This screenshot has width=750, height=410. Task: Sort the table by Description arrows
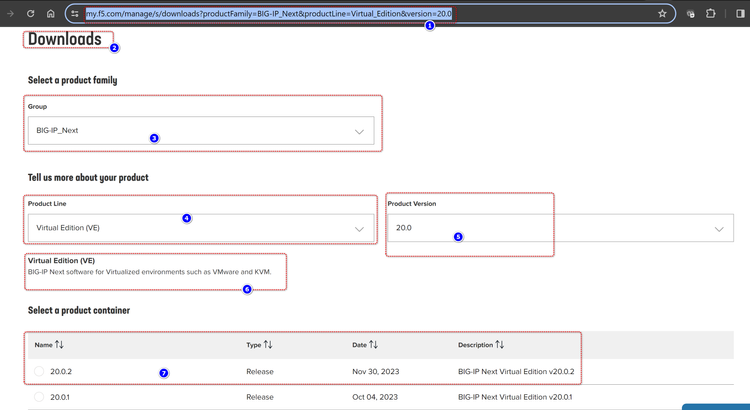499,344
